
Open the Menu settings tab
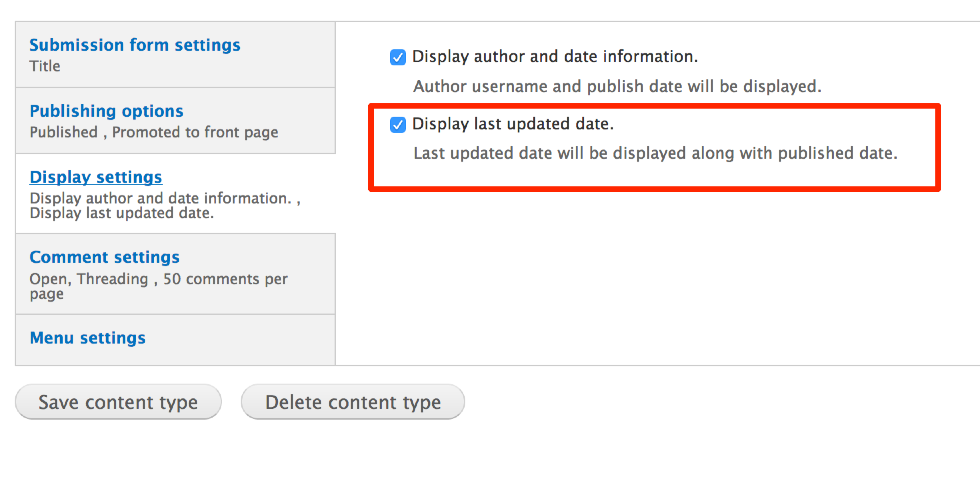(87, 338)
